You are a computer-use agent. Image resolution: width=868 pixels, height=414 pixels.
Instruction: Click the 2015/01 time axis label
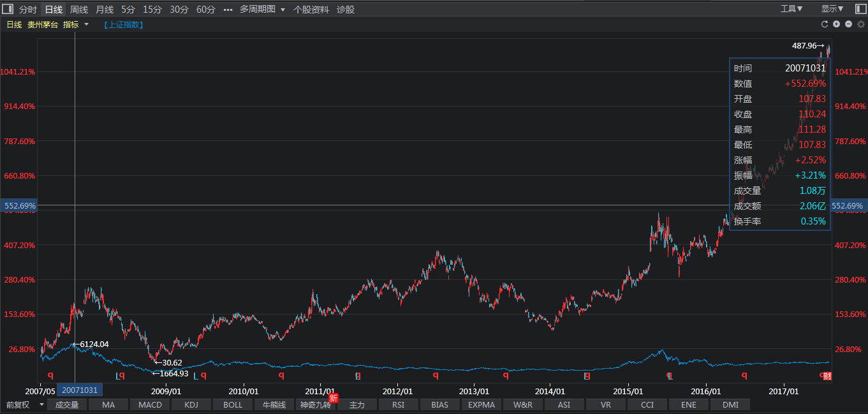[628, 390]
